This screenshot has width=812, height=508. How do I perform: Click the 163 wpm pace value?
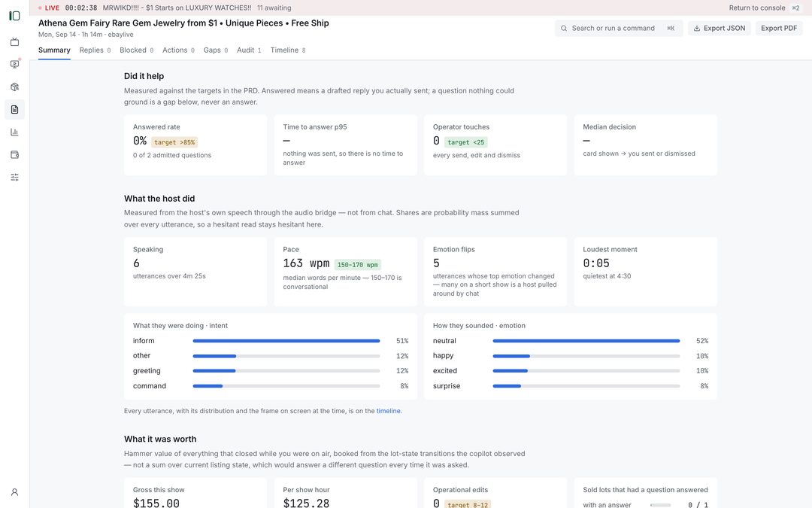[306, 263]
